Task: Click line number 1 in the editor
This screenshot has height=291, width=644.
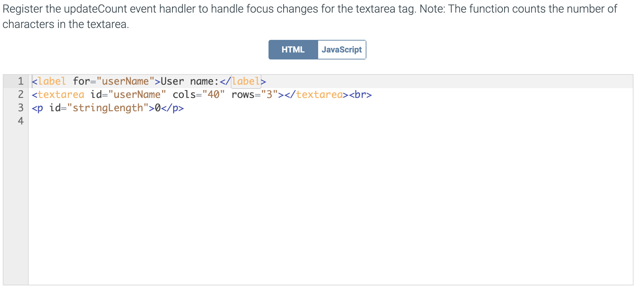Action: 20,81
